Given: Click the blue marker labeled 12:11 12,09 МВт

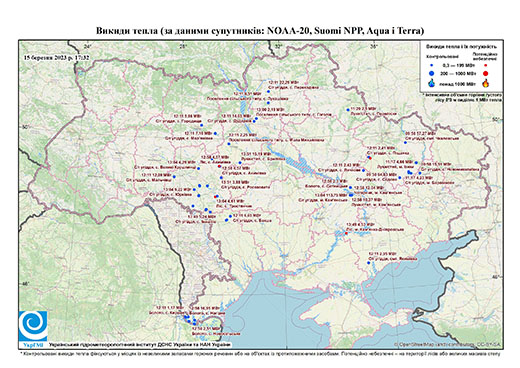Looking at the screenshot, I should click(x=174, y=177).
